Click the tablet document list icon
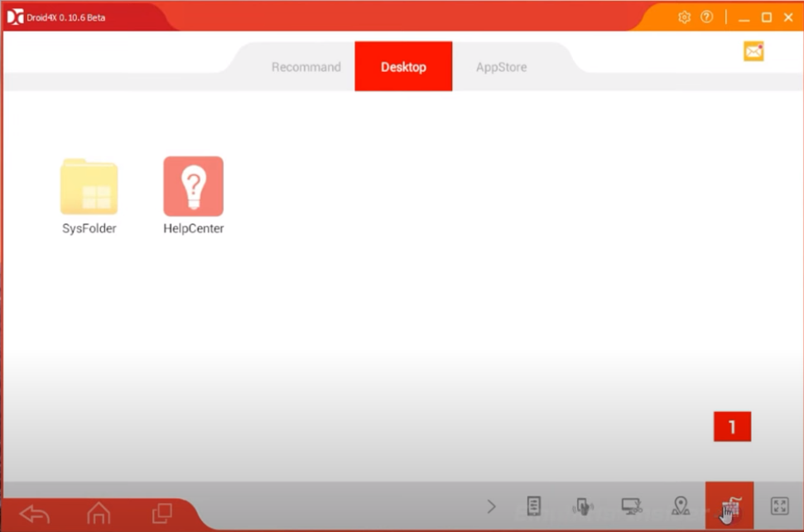The image size is (804, 532). [534, 506]
